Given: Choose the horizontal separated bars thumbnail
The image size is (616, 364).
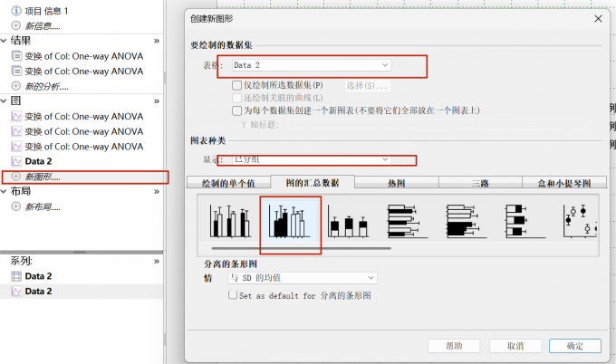Looking at the screenshot, I should pos(464,221).
